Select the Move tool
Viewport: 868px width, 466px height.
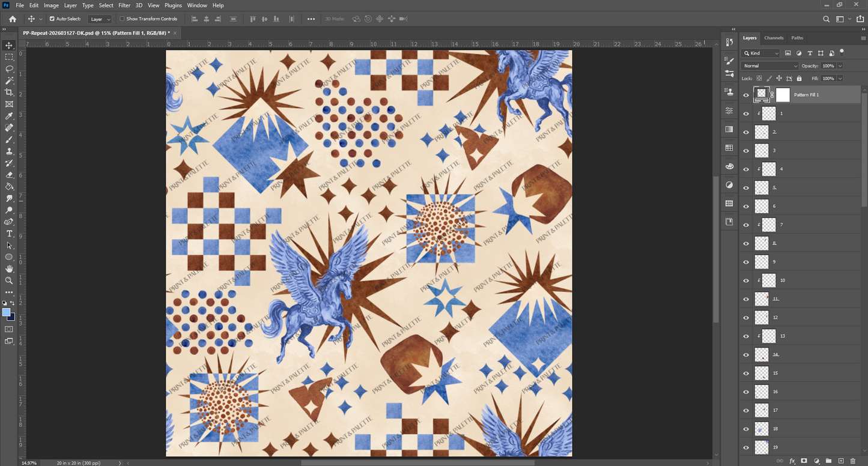pos(9,45)
